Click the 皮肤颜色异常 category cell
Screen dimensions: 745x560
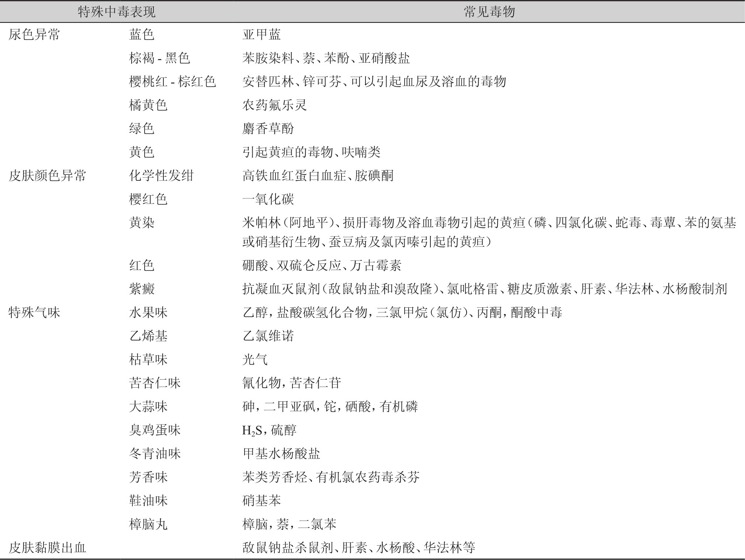(47, 176)
